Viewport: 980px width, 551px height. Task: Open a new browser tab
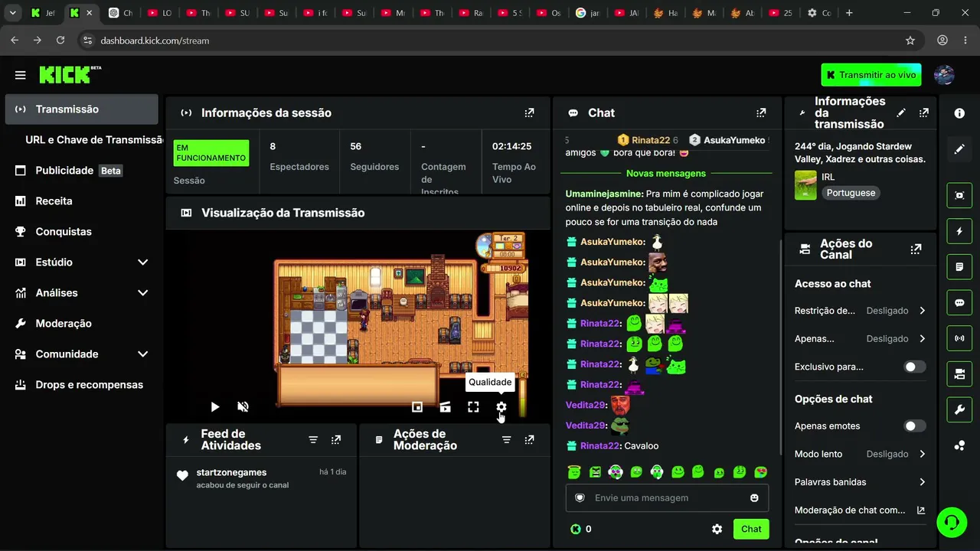pyautogui.click(x=849, y=13)
